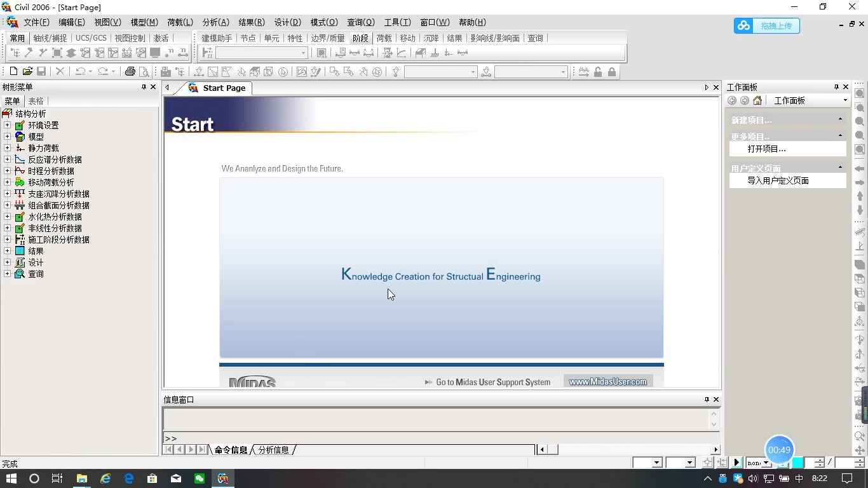Click 打开项目... link
This screenshot has width=868, height=488.
(x=766, y=149)
